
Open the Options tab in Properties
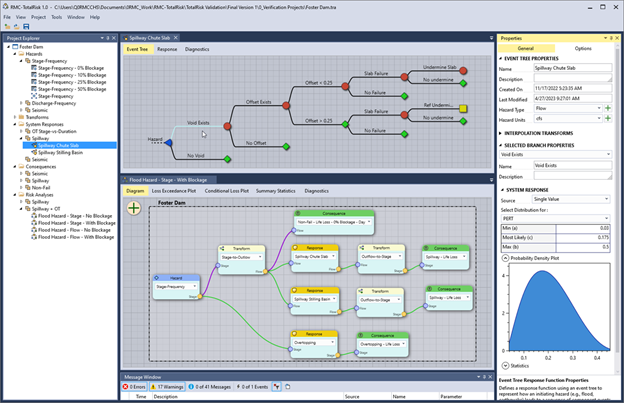pyautogui.click(x=582, y=48)
